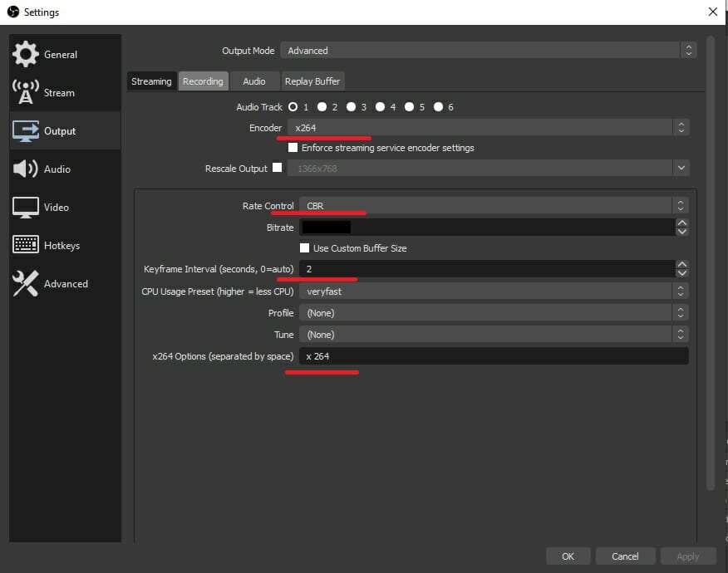Enable Use Custom Buffer Size checkbox
Viewport: 728px width, 573px height.
pos(304,247)
